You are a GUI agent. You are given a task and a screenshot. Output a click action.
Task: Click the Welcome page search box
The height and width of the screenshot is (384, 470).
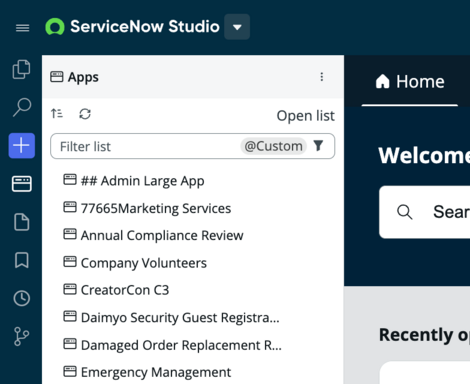[x=425, y=212]
